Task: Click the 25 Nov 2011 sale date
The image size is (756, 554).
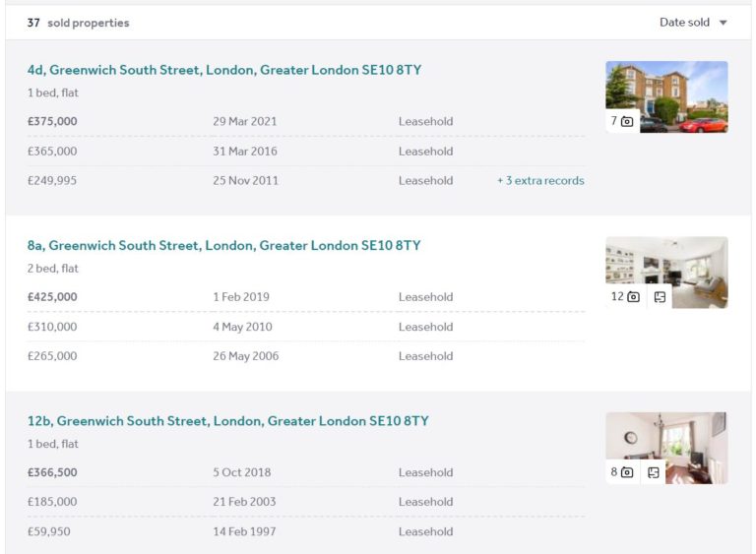Action: tap(245, 180)
